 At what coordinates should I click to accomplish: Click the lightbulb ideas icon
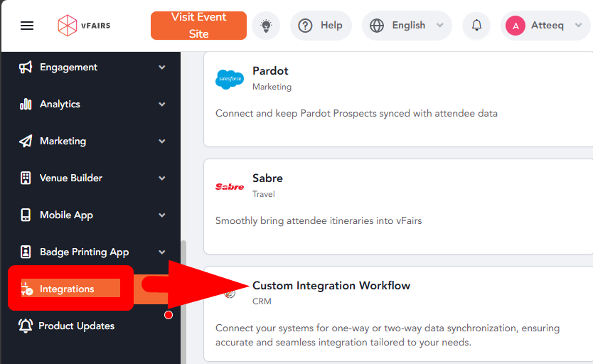[x=266, y=26]
